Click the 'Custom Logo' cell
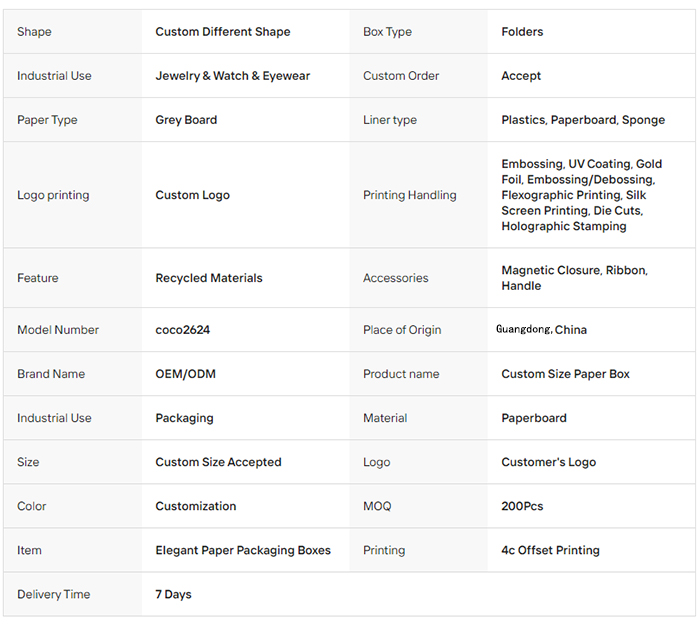Screen dimensions: 700x630 coord(192,195)
